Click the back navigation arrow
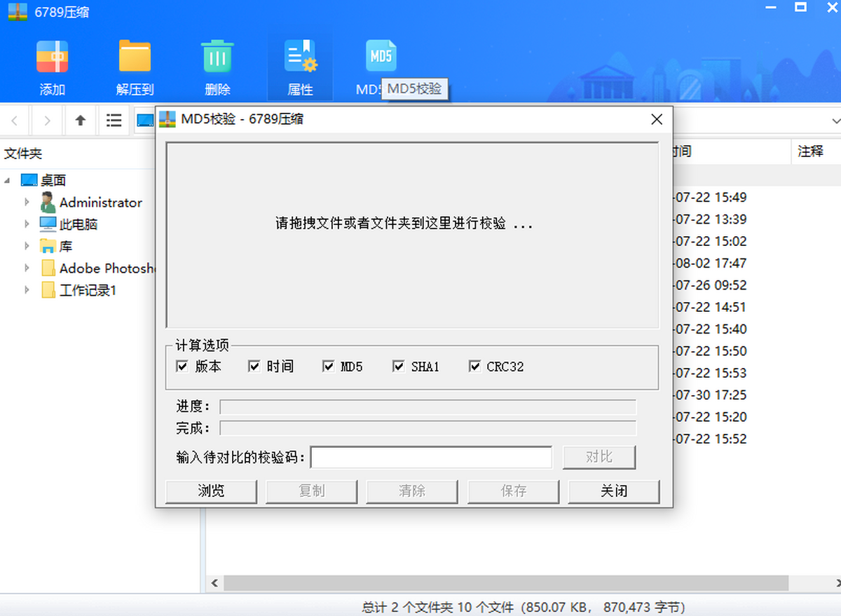The height and width of the screenshot is (616, 841). tap(15, 121)
